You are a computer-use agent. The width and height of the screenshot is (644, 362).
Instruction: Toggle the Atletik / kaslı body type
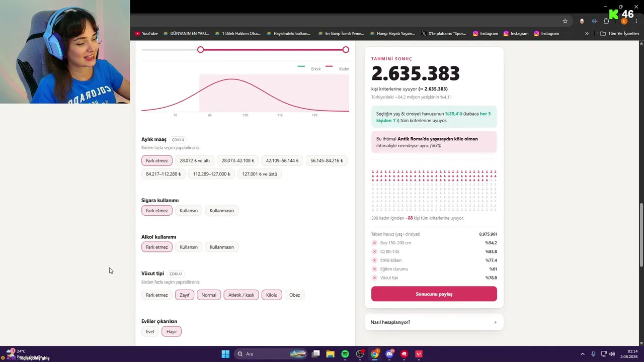point(242,295)
